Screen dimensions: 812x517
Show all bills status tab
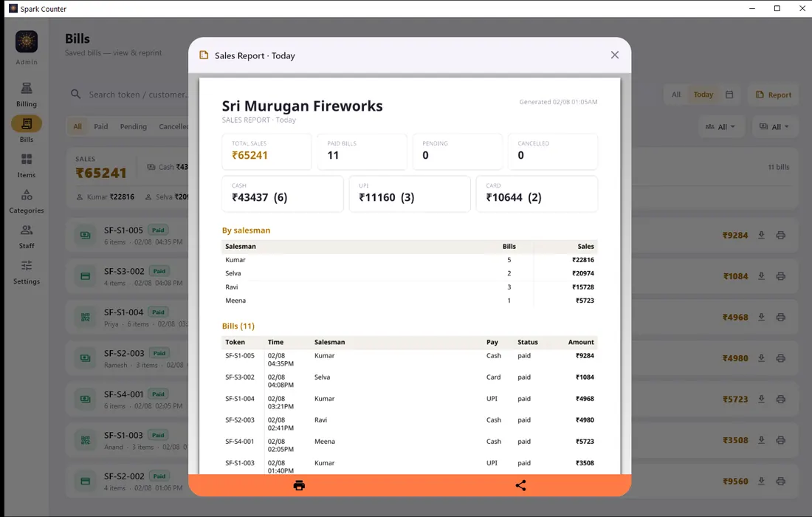pyautogui.click(x=78, y=126)
